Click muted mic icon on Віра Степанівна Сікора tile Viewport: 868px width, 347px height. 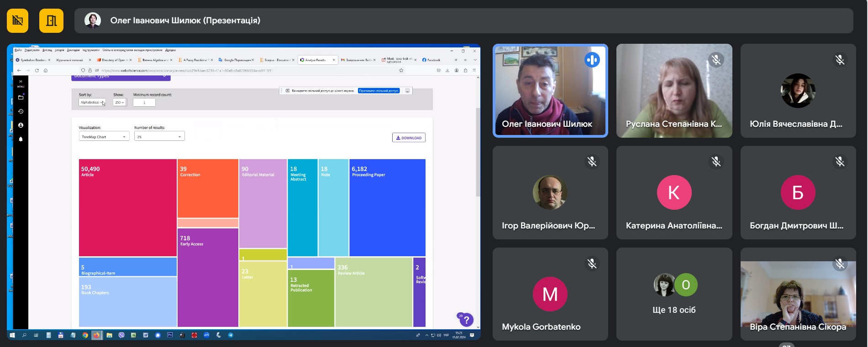[x=840, y=264]
